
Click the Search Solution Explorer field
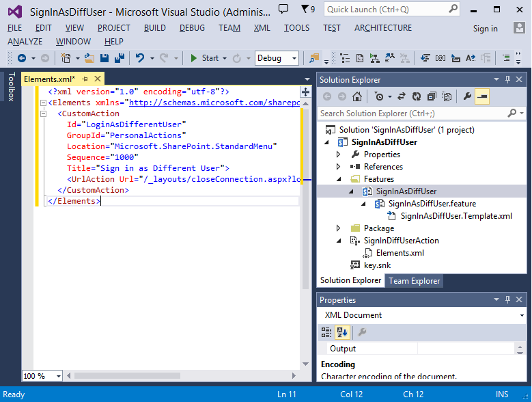[421, 113]
